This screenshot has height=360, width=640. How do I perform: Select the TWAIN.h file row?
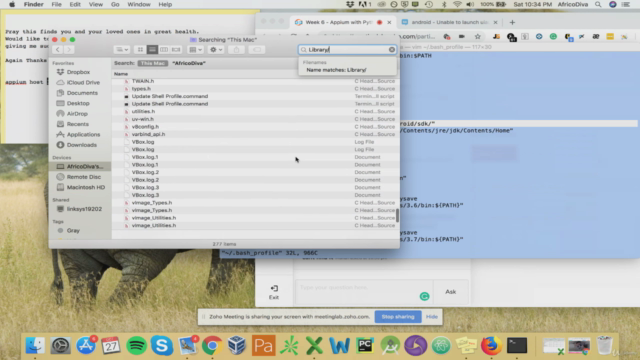pos(256,81)
